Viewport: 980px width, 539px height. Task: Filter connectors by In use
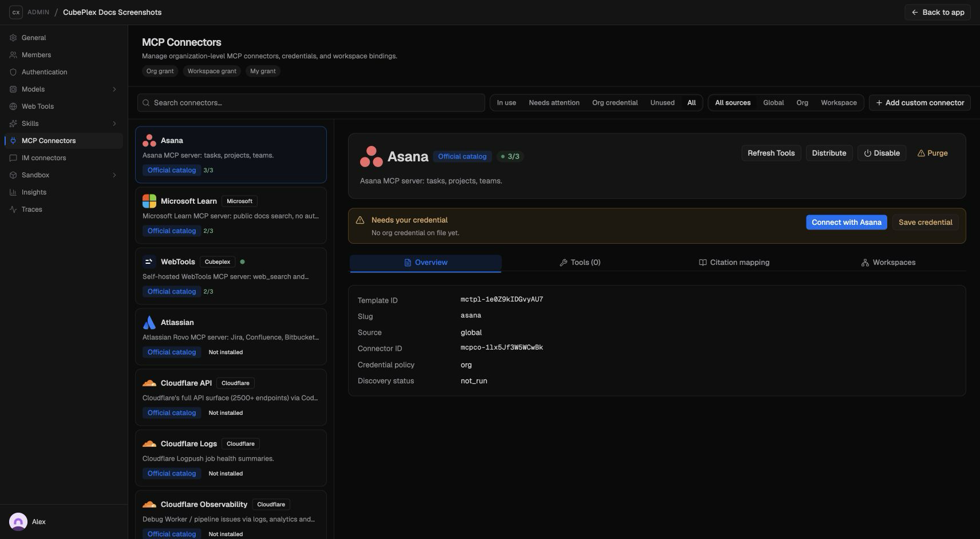(507, 103)
